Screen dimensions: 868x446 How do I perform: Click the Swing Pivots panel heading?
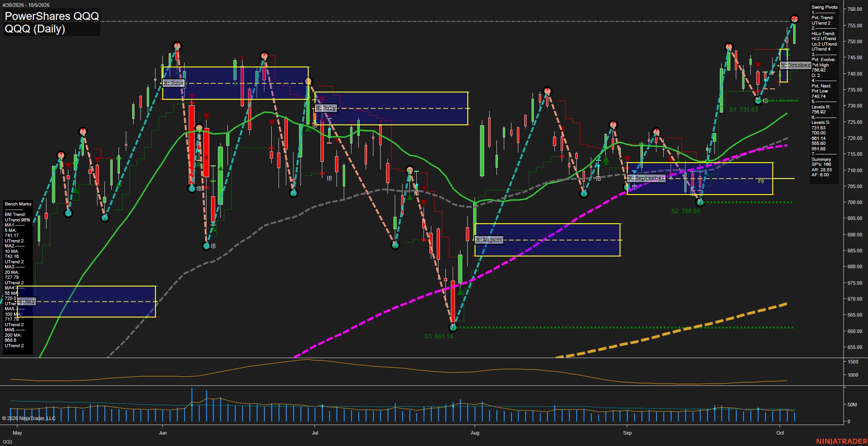pyautogui.click(x=825, y=7)
